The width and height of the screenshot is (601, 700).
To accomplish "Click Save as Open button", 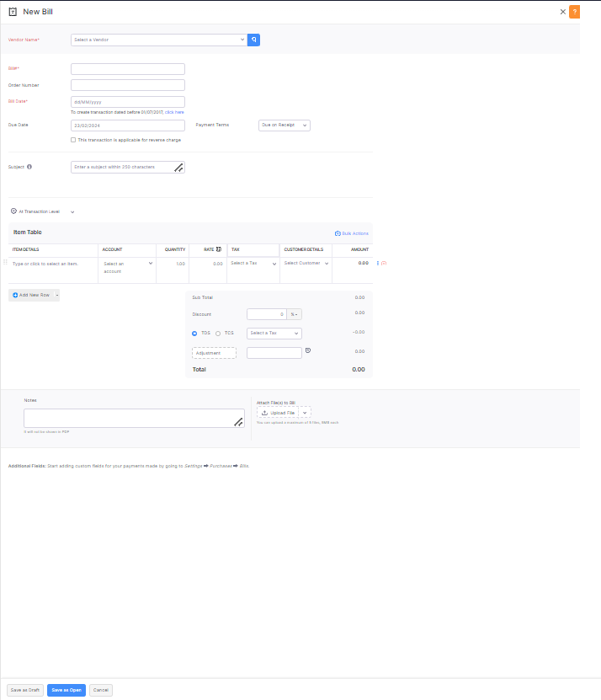I will [66, 690].
